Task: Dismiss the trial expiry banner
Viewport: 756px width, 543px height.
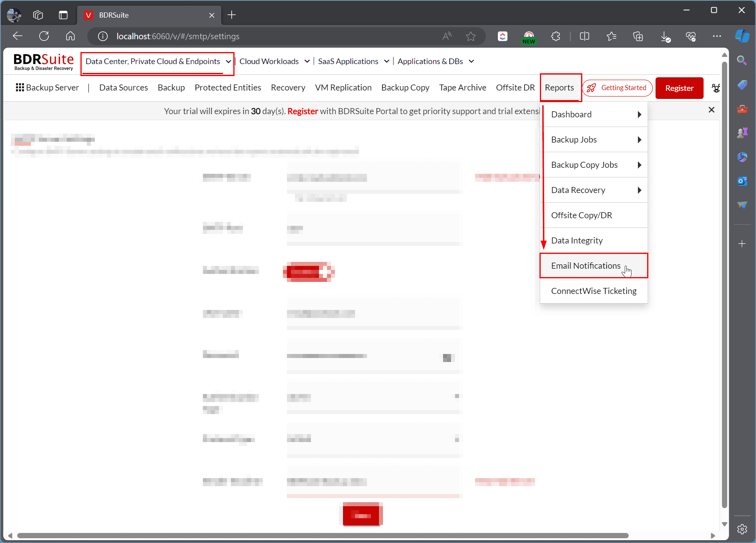Action: tap(711, 110)
